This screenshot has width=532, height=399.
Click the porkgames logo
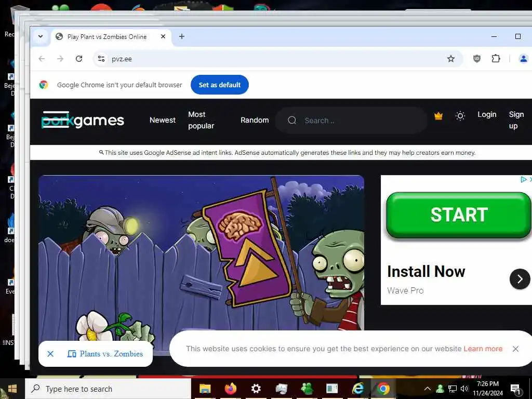point(83,120)
